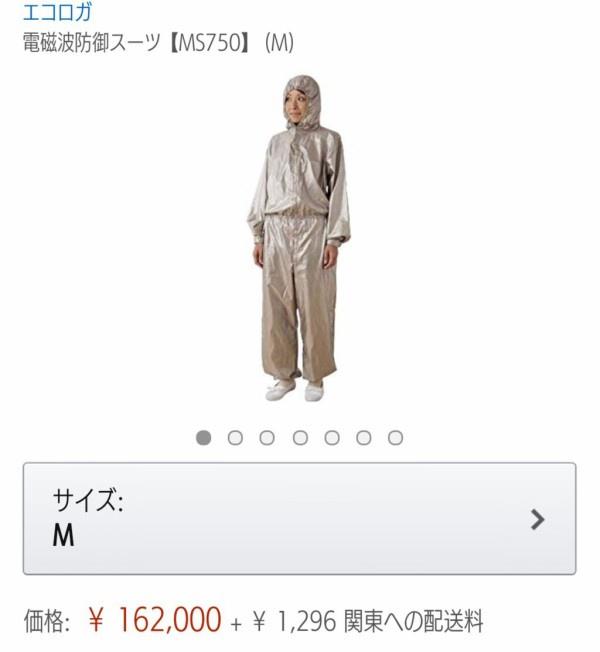Enlarge the silver shielding suit product photo
Image resolution: width=600 pixels, height=652 pixels.
coord(299,238)
